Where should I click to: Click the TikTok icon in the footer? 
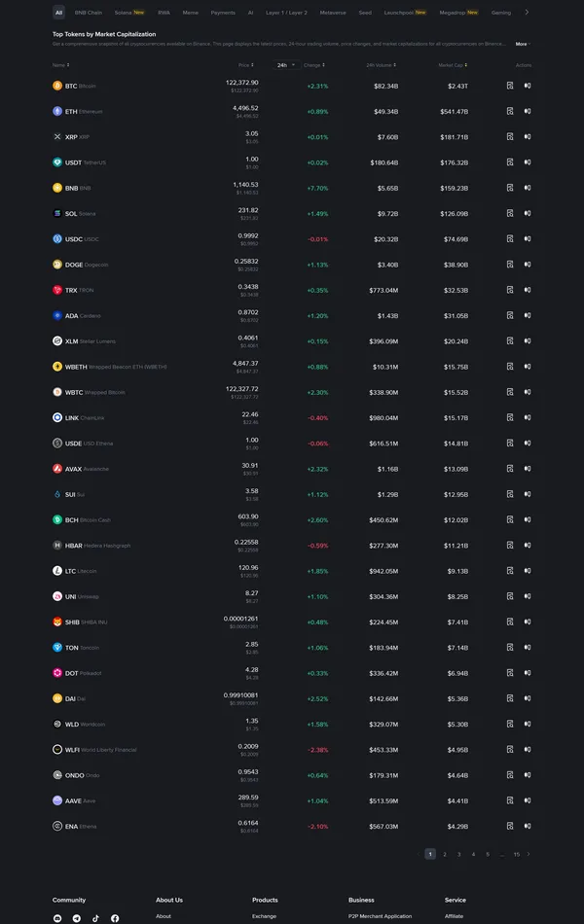coord(95,917)
